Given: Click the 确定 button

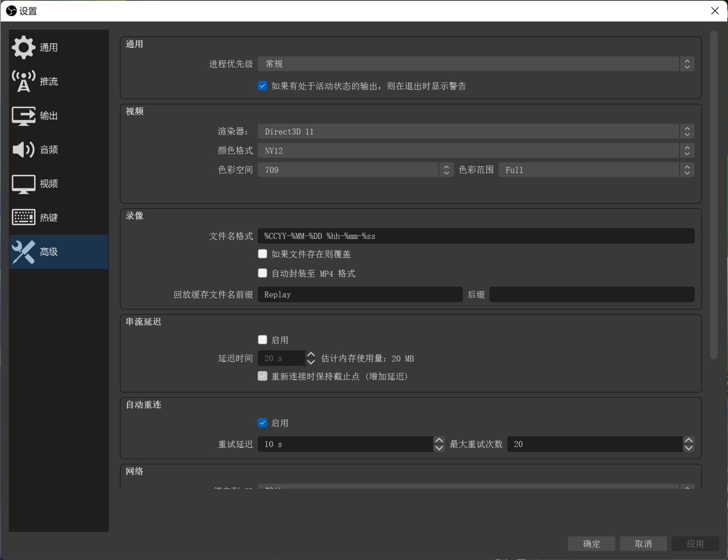Looking at the screenshot, I should point(591,543).
